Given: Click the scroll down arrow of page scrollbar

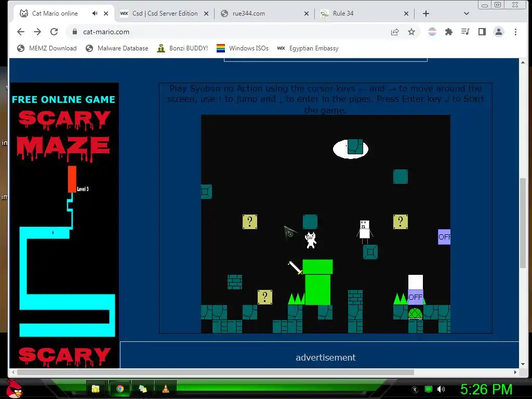Looking at the screenshot, I should (x=523, y=364).
